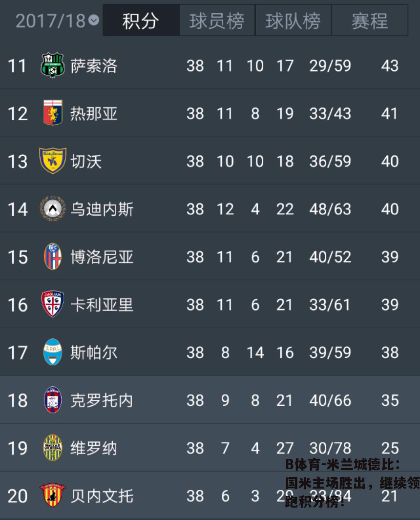Screen dimensions: 420x520
Task: Open team name 乌迪内斯
Action: click(x=102, y=209)
